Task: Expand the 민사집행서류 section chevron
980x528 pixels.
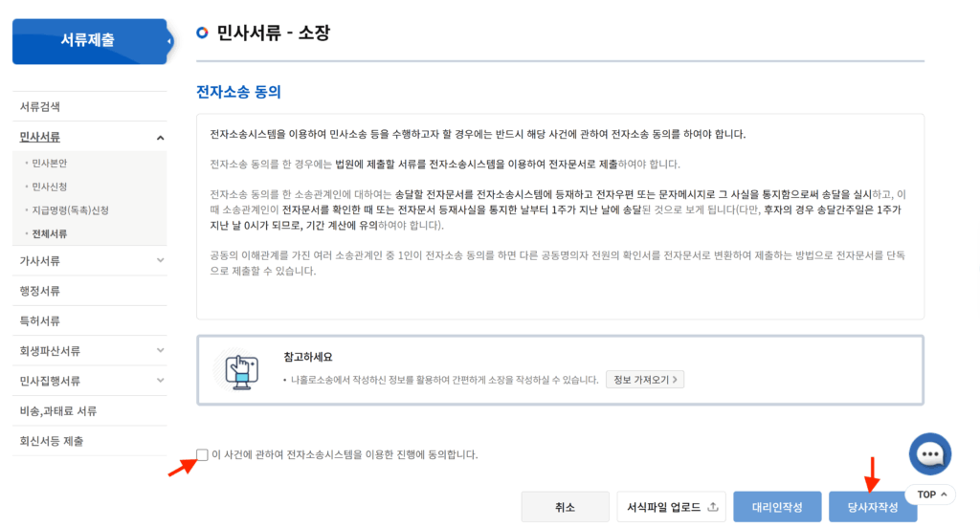Action: (x=160, y=381)
